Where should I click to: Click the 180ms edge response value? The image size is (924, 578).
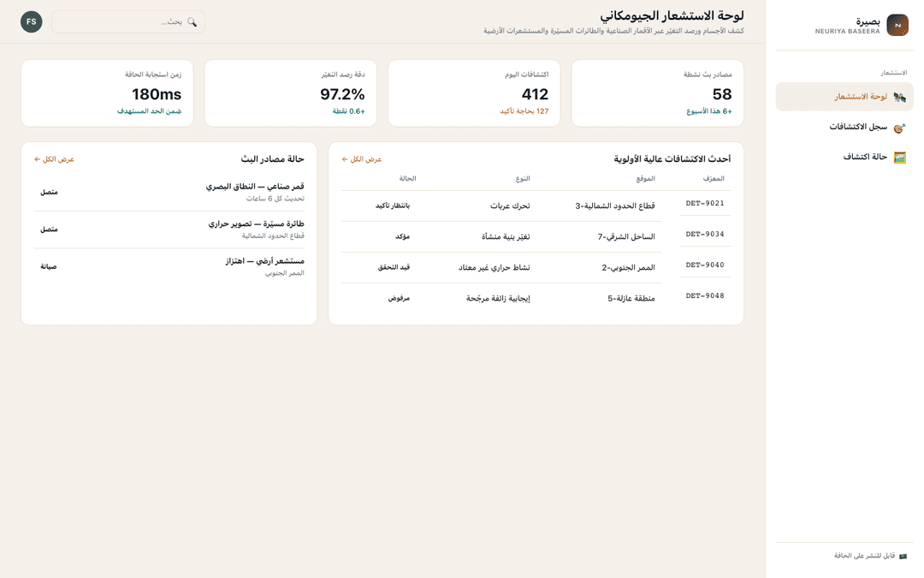click(157, 94)
